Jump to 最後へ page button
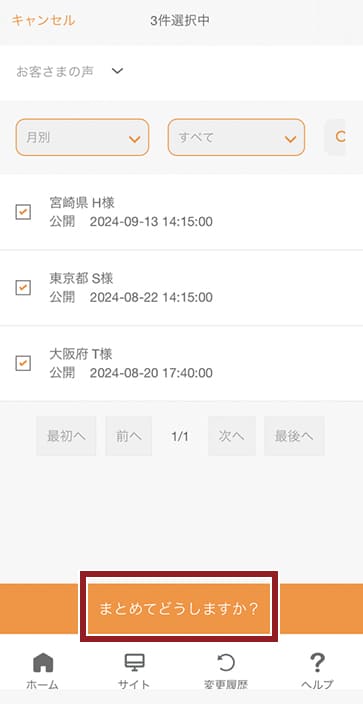 click(x=294, y=436)
